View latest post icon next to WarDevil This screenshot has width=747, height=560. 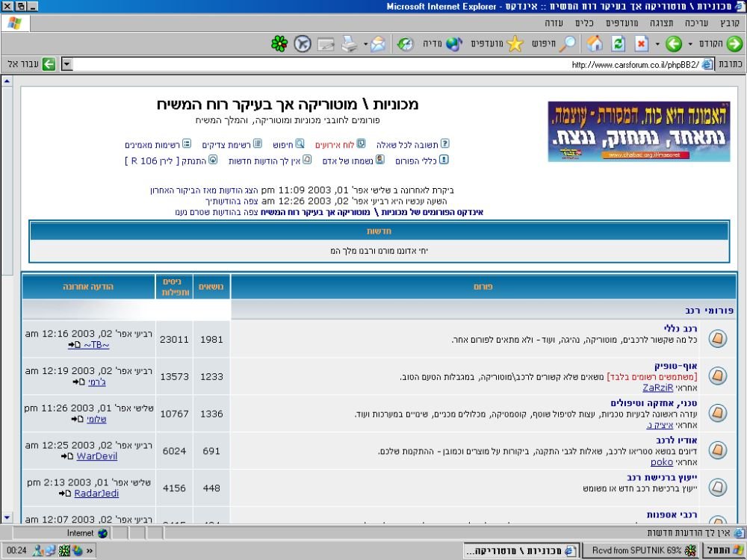coord(66,456)
